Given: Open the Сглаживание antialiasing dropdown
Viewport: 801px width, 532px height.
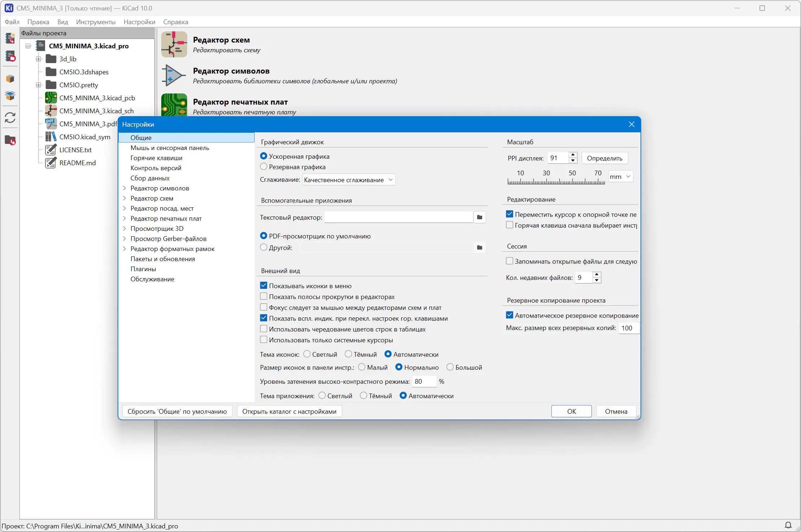Looking at the screenshot, I should click(348, 180).
